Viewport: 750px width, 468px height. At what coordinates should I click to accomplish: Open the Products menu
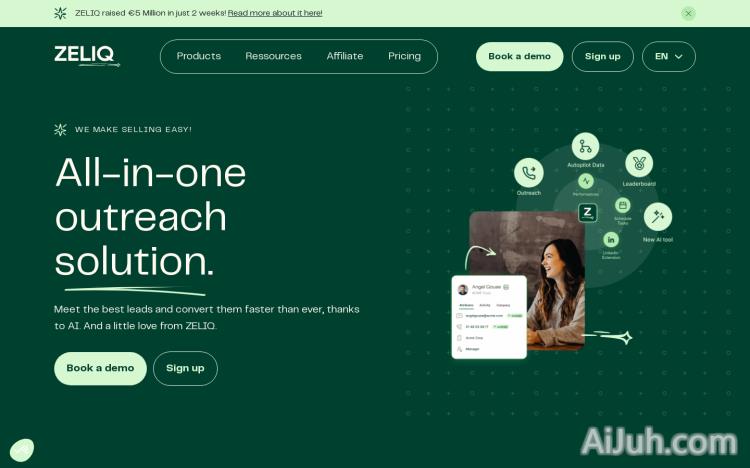pyautogui.click(x=199, y=56)
